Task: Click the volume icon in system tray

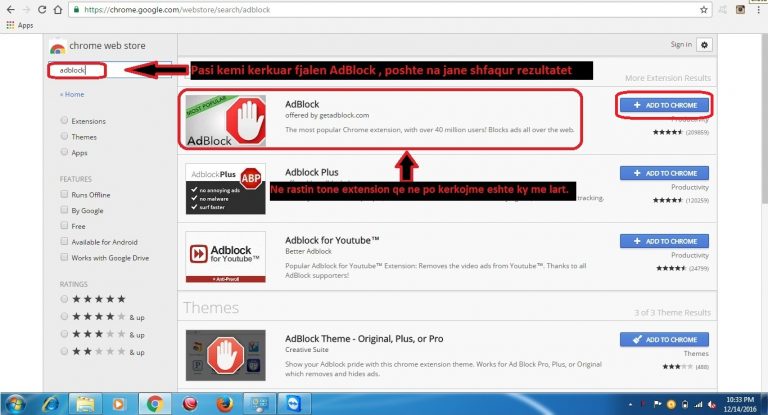Action: (x=712, y=405)
